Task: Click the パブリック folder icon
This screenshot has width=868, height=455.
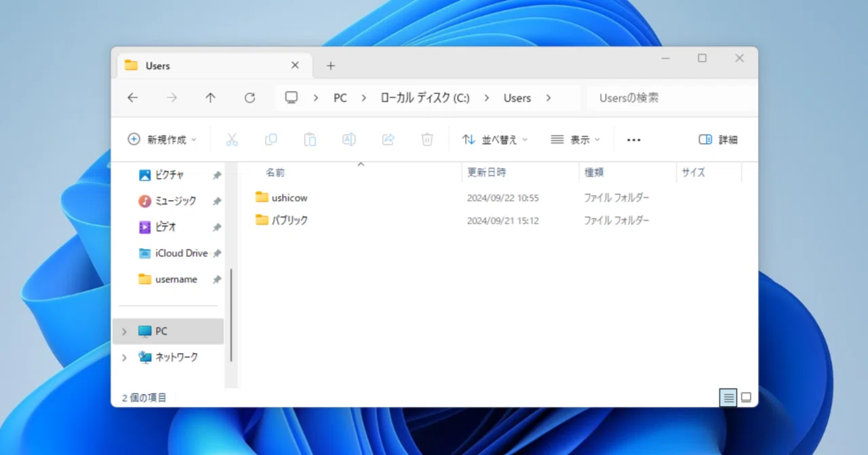Action: [262, 220]
